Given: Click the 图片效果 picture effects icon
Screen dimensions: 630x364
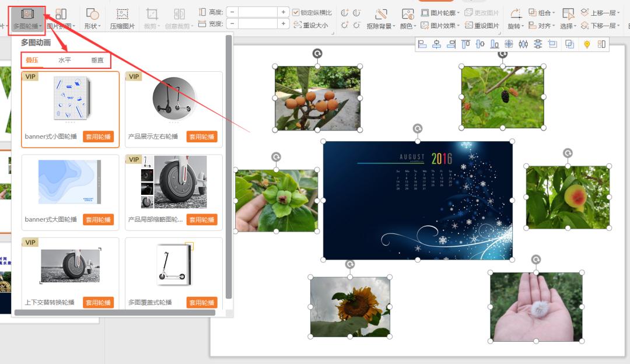Looking at the screenshot, I should pyautogui.click(x=425, y=26).
